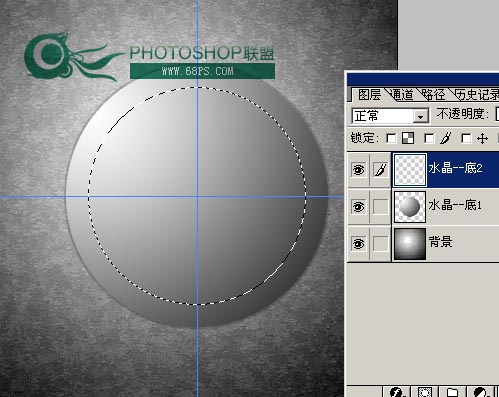Click the 水晶--底1 layer name

455,205
